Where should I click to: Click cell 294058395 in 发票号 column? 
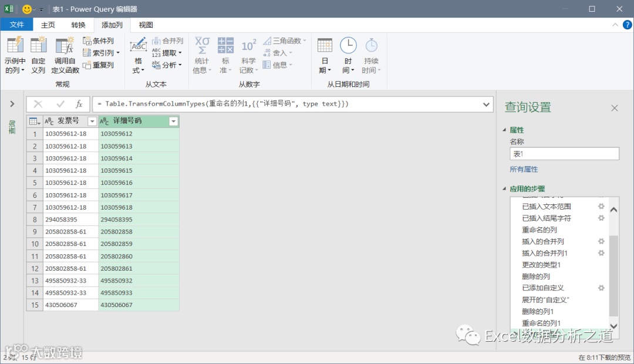[x=70, y=220]
